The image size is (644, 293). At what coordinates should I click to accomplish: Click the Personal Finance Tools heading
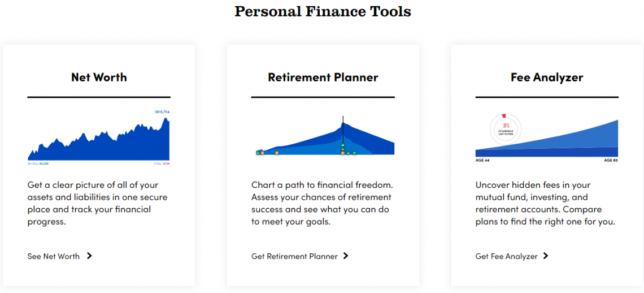tap(323, 11)
